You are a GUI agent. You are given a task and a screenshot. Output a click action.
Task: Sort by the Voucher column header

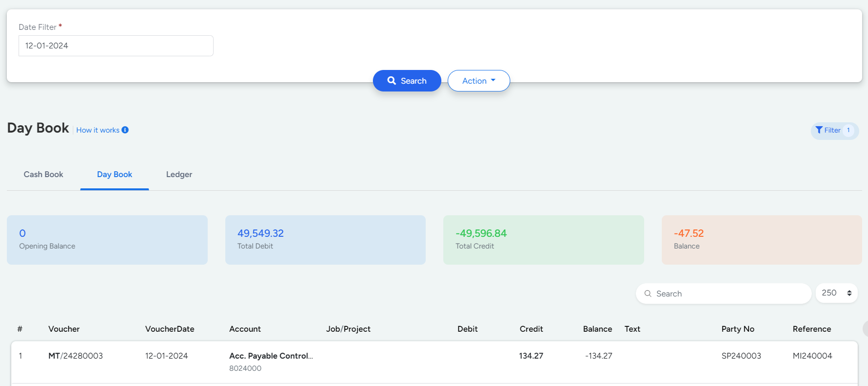(x=64, y=329)
